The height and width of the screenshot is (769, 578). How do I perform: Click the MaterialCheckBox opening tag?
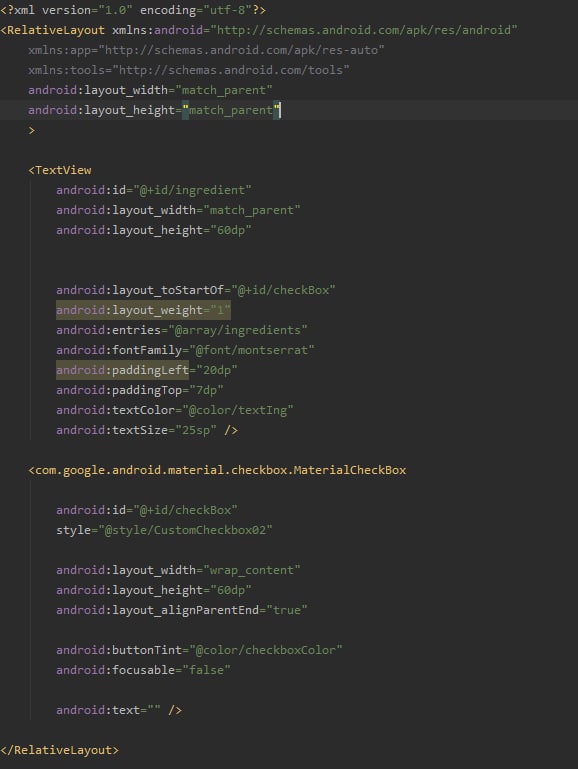click(x=217, y=470)
